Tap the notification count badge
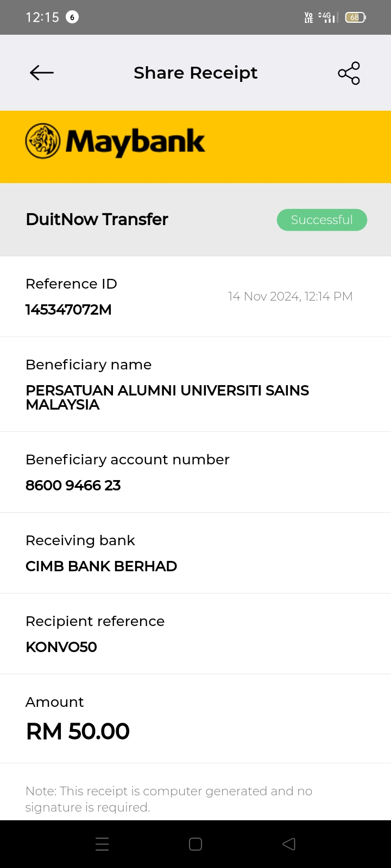This screenshot has width=391, height=868. 72,17
